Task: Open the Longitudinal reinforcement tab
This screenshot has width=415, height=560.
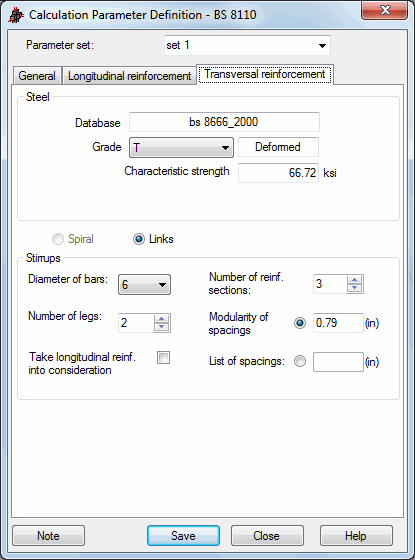Action: pyautogui.click(x=129, y=76)
